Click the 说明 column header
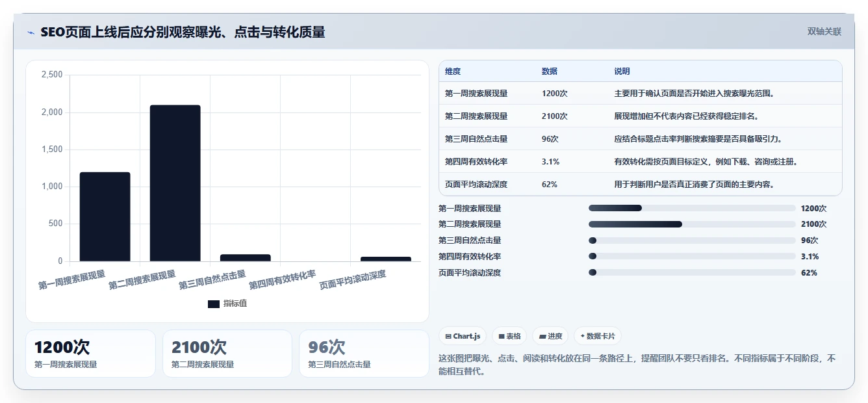This screenshot has width=868, height=403. tap(622, 71)
